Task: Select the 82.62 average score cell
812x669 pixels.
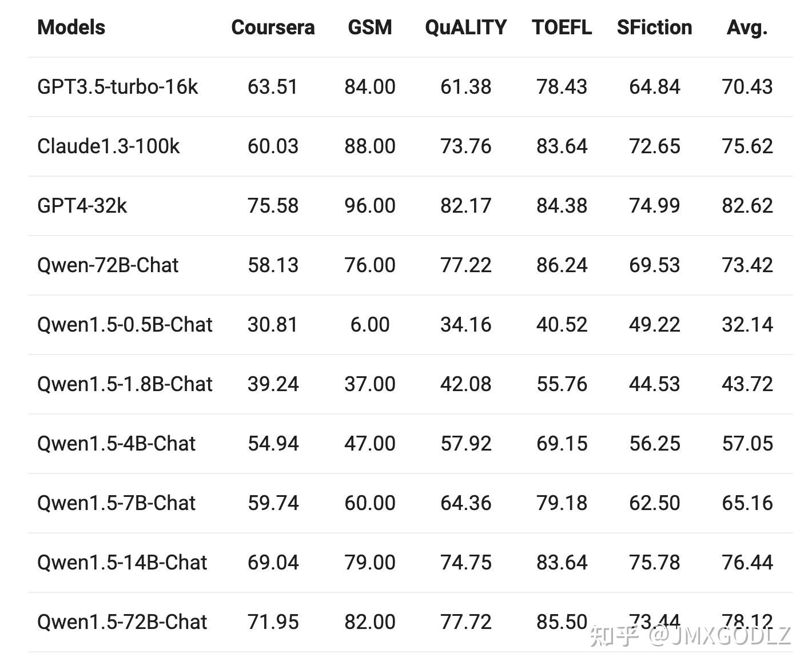Action: click(747, 206)
